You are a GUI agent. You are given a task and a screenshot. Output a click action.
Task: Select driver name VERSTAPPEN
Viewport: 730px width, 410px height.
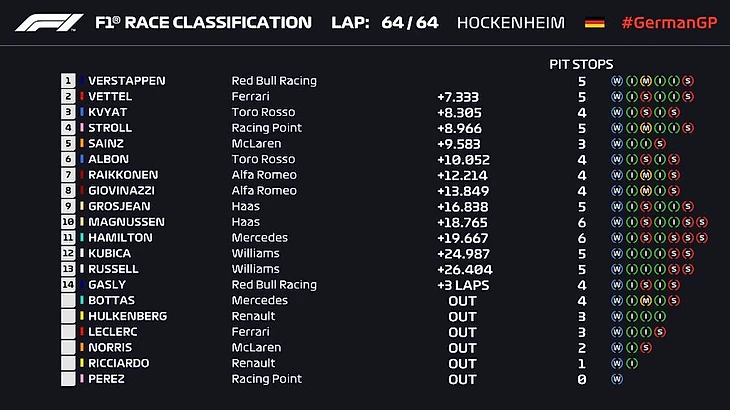pyautogui.click(x=126, y=81)
